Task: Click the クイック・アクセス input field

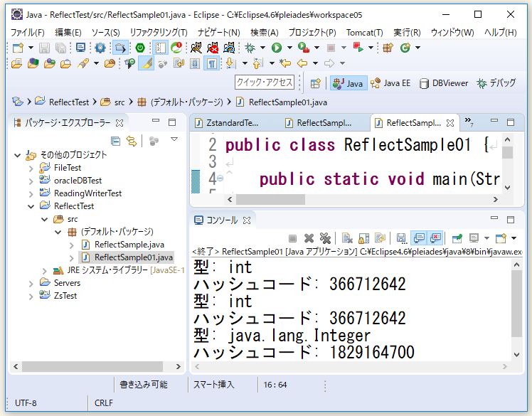Action: tap(265, 82)
